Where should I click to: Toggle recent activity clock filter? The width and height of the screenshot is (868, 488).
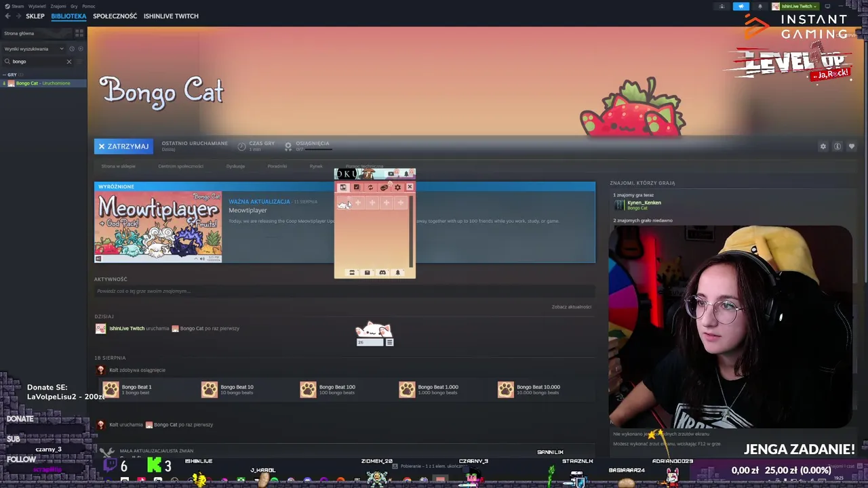coord(72,49)
